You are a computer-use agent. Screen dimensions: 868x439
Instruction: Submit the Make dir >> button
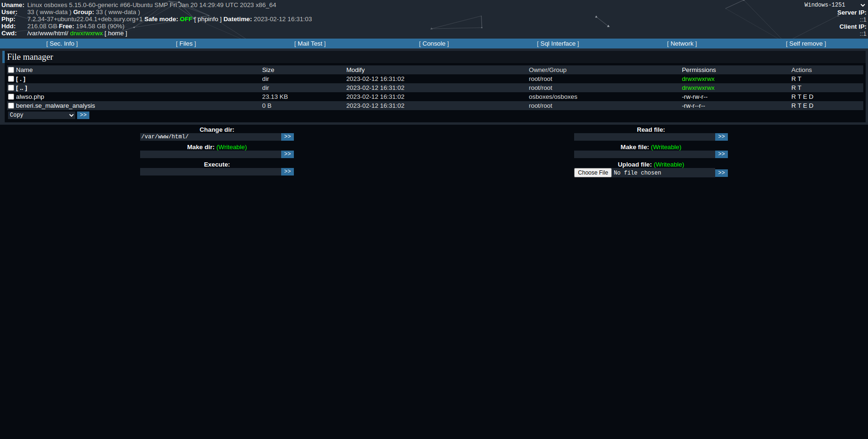coord(287,154)
